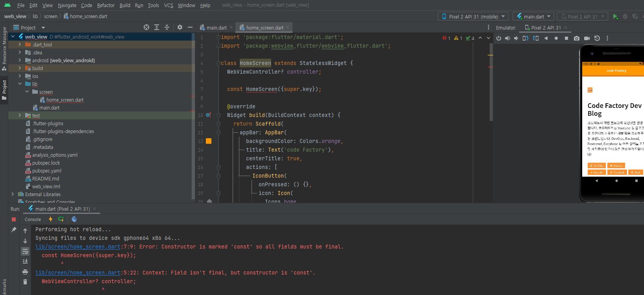Toggle soft-wrap in the console
Viewport: 644px width, 295px height.
point(25,251)
